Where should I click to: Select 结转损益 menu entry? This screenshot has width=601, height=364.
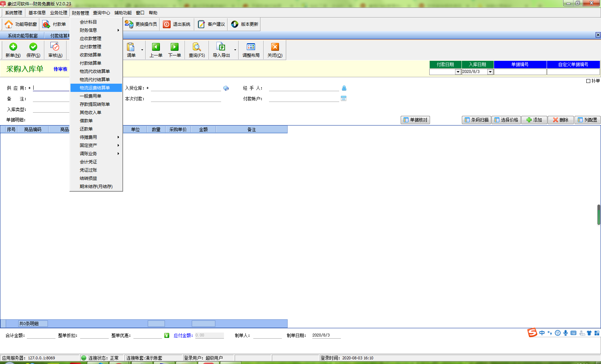pos(96,178)
